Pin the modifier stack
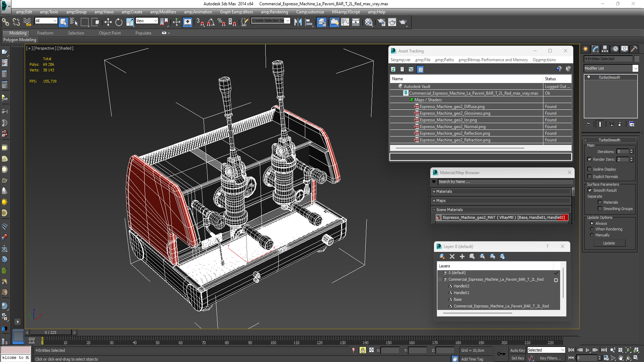Viewport: 644px width, 362px height. [588, 124]
